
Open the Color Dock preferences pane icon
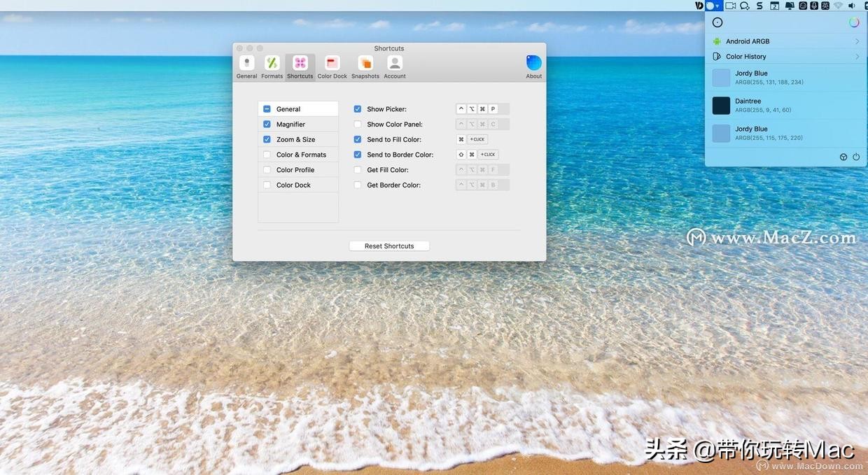pyautogui.click(x=331, y=63)
